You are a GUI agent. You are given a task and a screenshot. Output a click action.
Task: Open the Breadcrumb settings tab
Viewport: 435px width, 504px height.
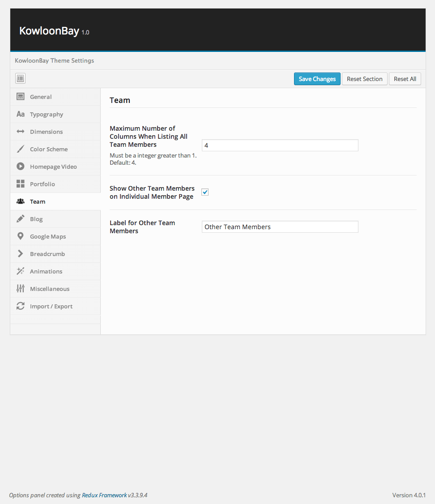click(x=47, y=254)
